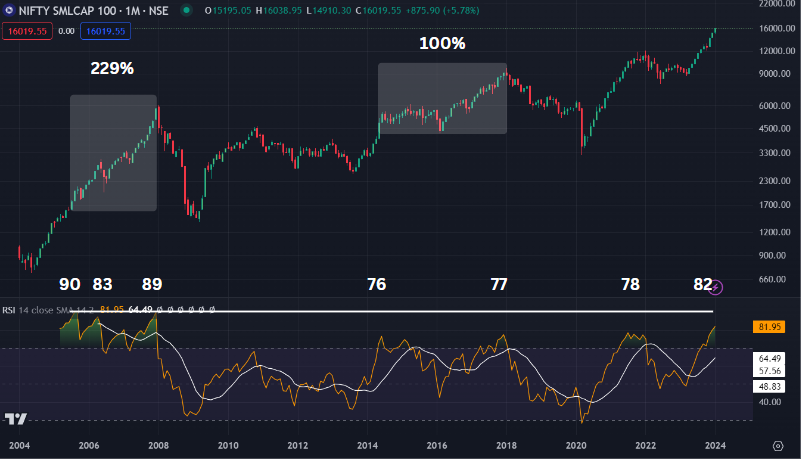Click 2018 on the time axis

[x=506, y=446]
